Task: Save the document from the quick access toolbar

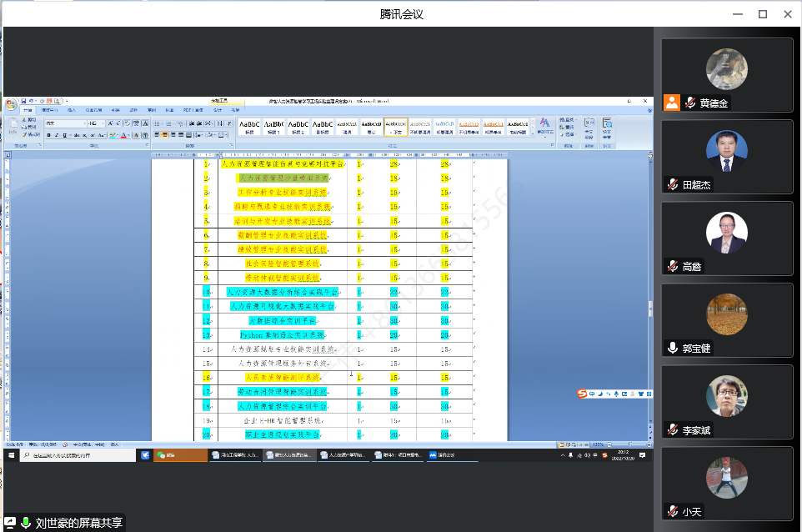Action: pos(23,101)
